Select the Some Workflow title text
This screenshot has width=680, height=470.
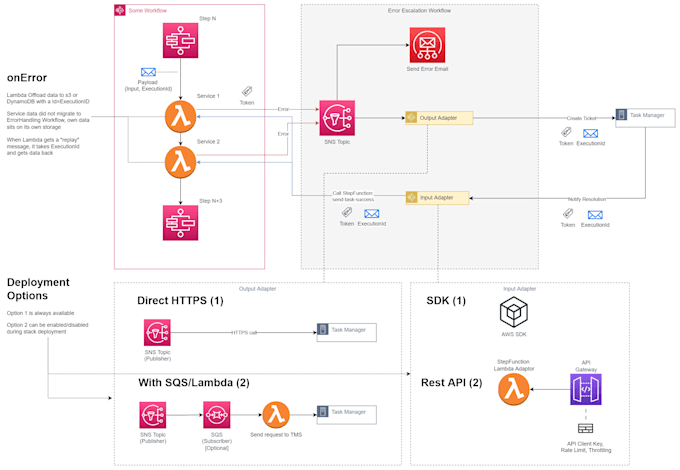coord(147,10)
